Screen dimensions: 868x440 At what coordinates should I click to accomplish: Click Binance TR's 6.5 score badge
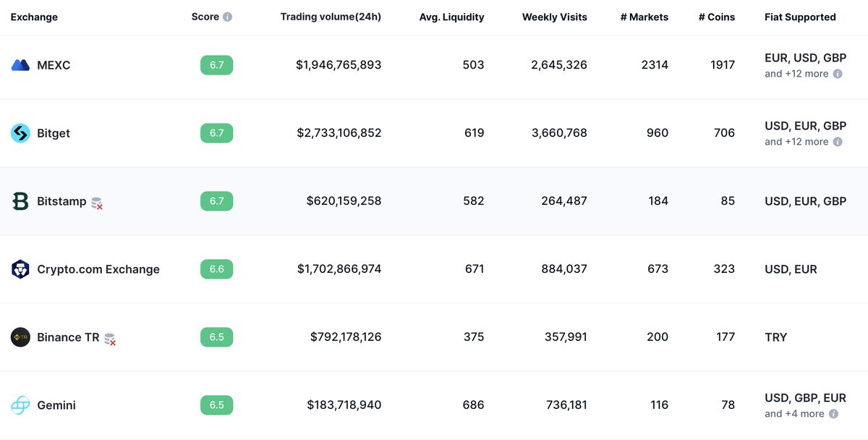tap(216, 337)
